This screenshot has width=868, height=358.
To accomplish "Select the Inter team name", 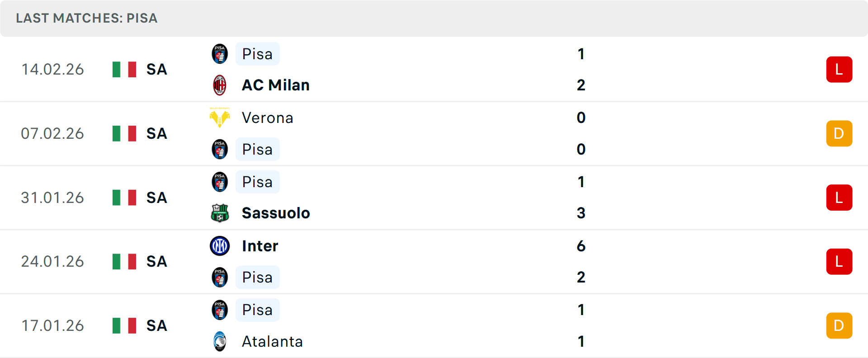I will click(260, 246).
